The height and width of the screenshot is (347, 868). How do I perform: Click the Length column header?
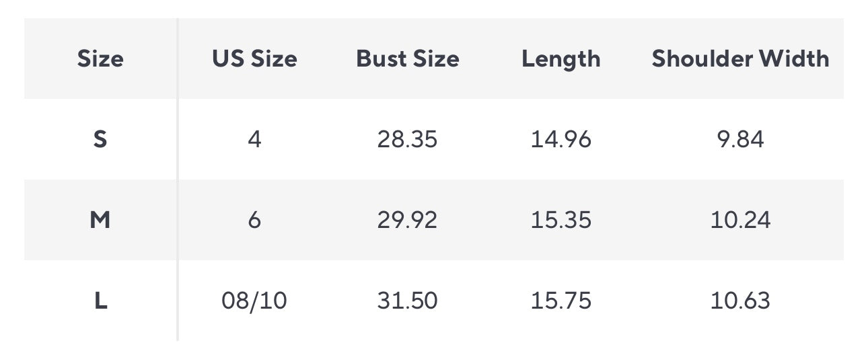560,59
